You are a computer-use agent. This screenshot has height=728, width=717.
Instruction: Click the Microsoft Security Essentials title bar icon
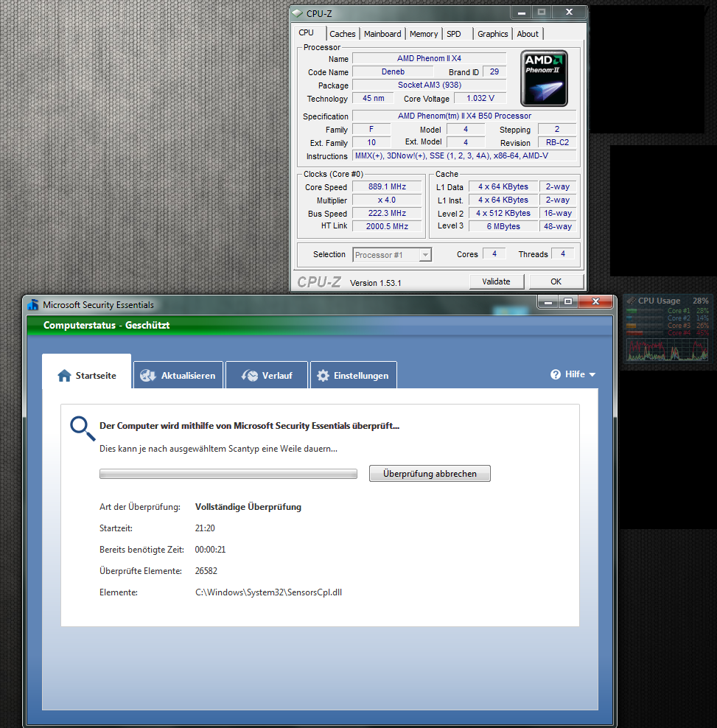(32, 305)
